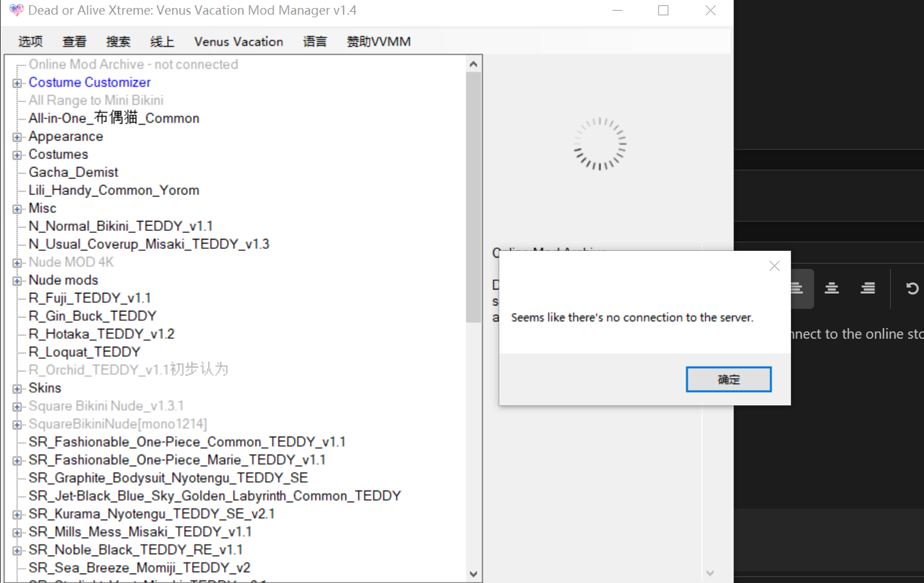Screen dimensions: 924x583
Task: Select Gacha_Demist mod
Action: tap(73, 172)
